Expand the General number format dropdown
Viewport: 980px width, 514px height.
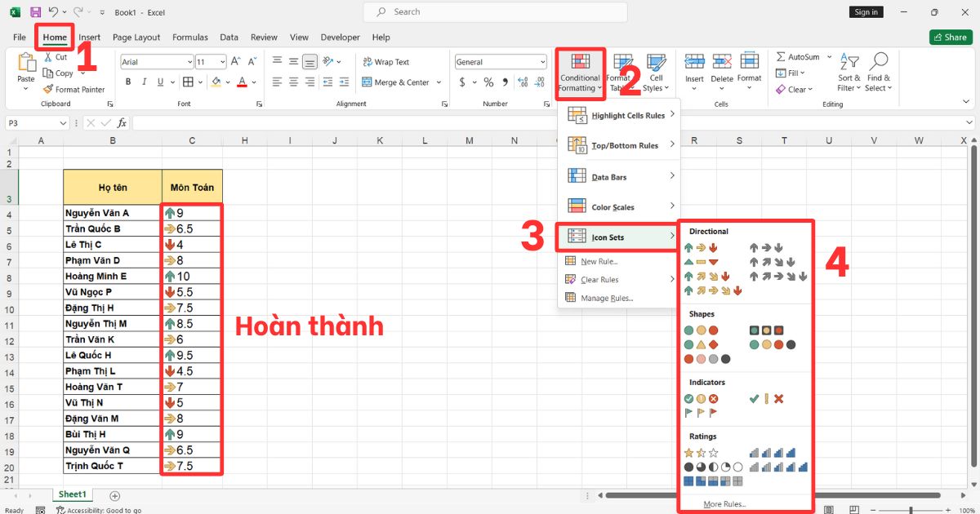point(542,62)
